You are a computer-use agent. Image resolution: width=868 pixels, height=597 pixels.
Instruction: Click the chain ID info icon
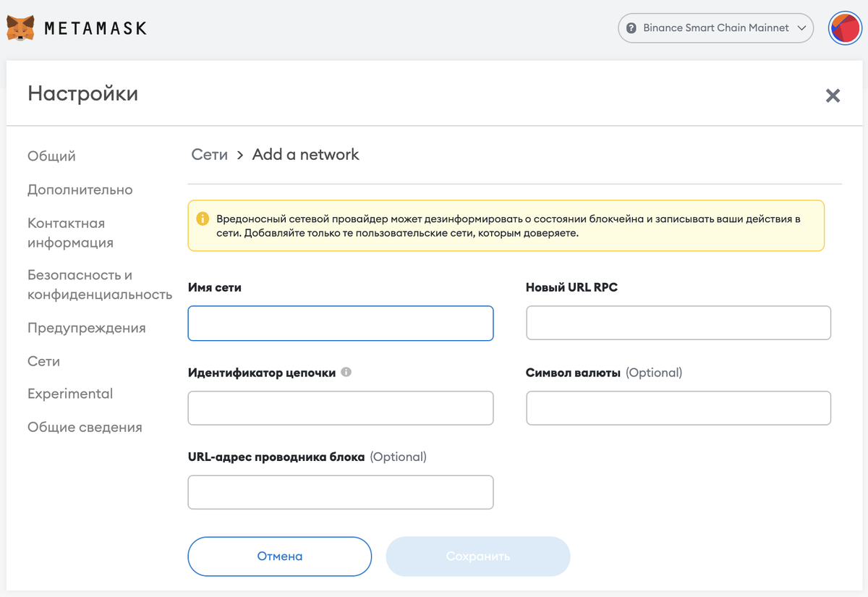[x=346, y=373]
